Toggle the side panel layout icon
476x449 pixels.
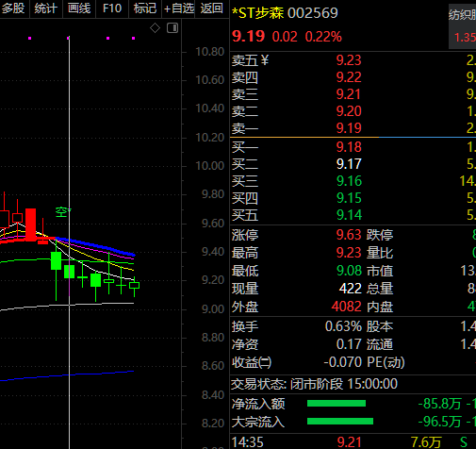172,28
